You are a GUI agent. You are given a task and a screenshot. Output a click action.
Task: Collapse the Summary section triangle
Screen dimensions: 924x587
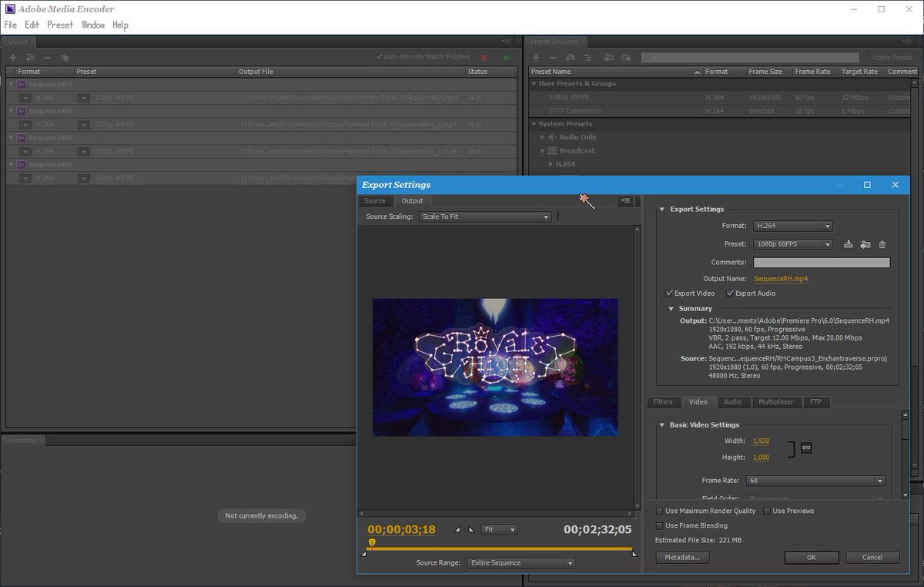click(671, 309)
